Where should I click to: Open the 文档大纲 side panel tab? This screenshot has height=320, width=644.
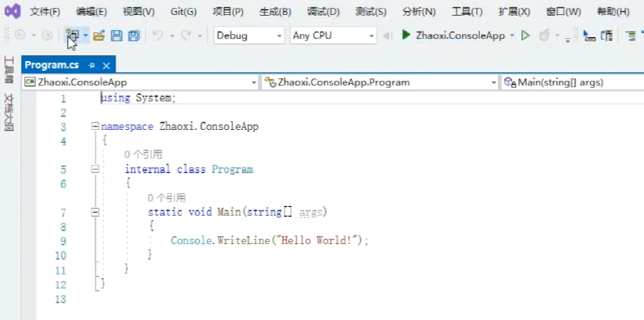click(8, 112)
